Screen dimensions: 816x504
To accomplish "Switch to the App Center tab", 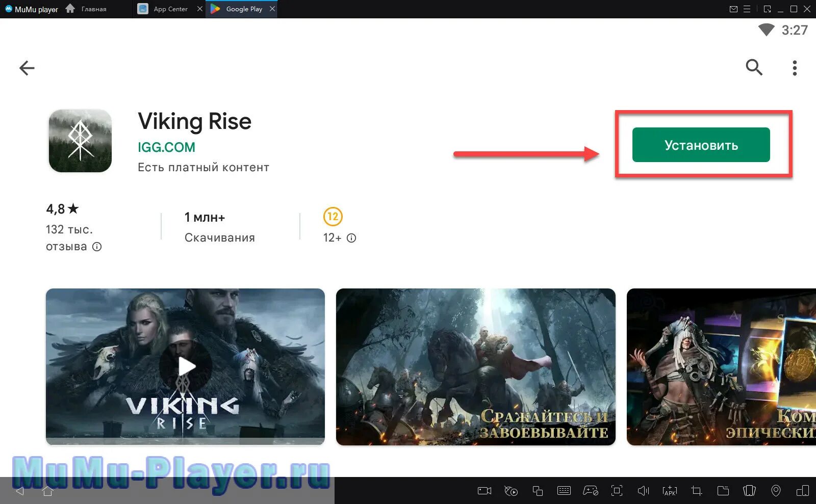I will click(x=163, y=9).
